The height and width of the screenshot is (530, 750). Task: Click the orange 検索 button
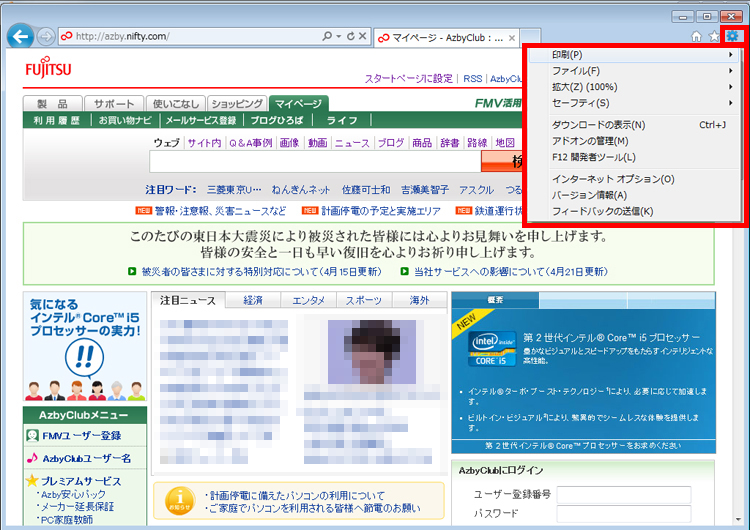[x=502, y=161]
